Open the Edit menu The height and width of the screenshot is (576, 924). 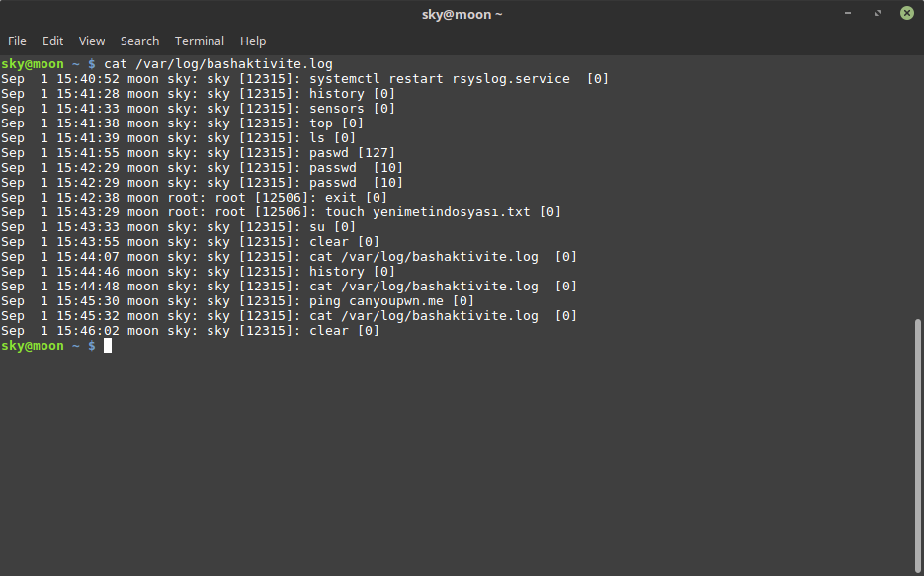[x=52, y=41]
